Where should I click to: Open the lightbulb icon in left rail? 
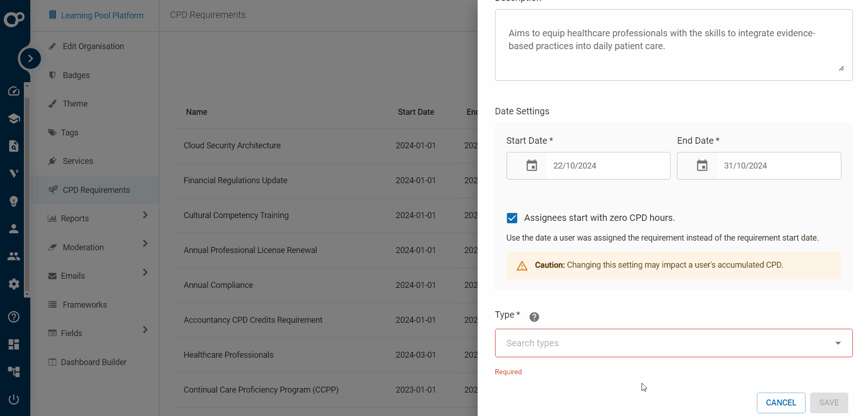pyautogui.click(x=14, y=201)
